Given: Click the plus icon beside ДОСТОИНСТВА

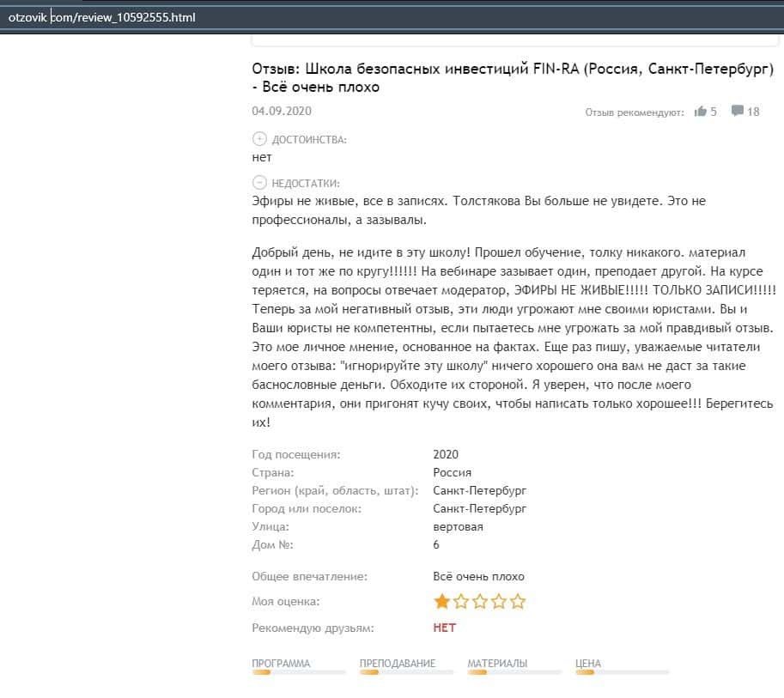Looking at the screenshot, I should tap(259, 139).
